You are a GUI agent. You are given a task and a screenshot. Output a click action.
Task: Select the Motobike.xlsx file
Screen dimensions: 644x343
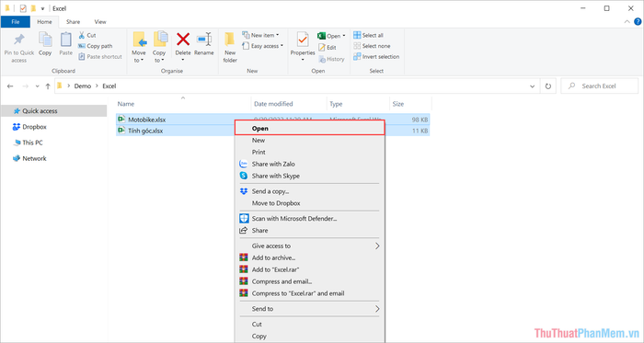pos(146,120)
